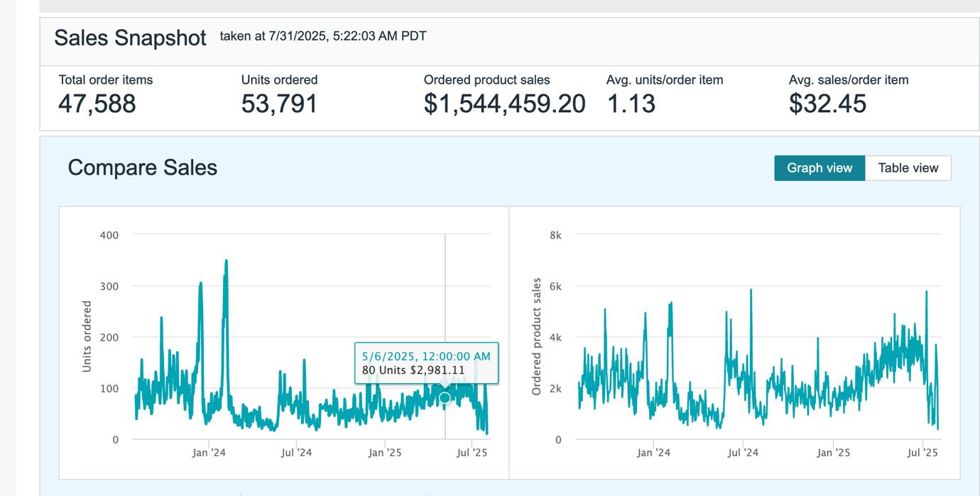Click the highlighted 5/6/2025 data point marker
Viewport: 980px width, 496px height.
[x=445, y=398]
